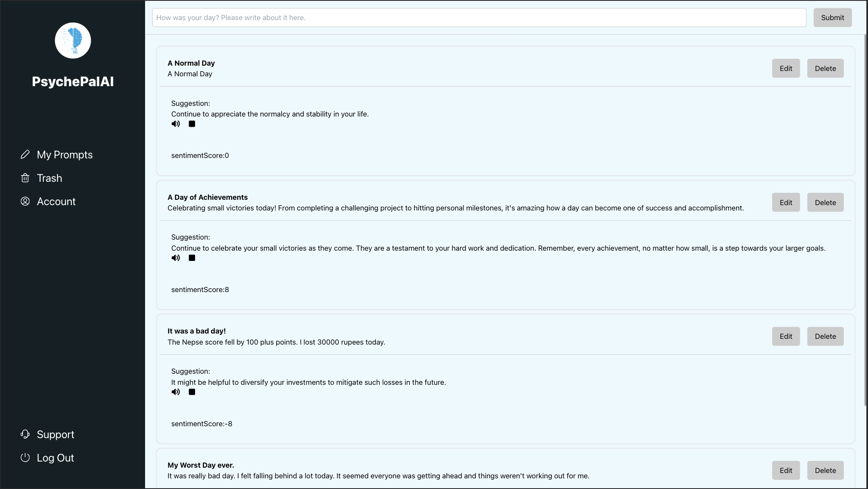868x489 pixels.
Task: Play audio for small victories suggestion
Action: pos(175,258)
